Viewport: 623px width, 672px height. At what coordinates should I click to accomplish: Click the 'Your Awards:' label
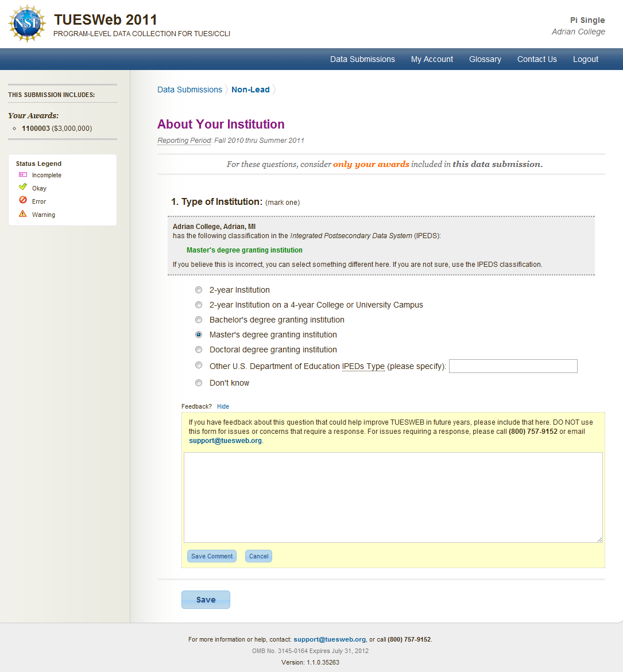pyautogui.click(x=33, y=116)
